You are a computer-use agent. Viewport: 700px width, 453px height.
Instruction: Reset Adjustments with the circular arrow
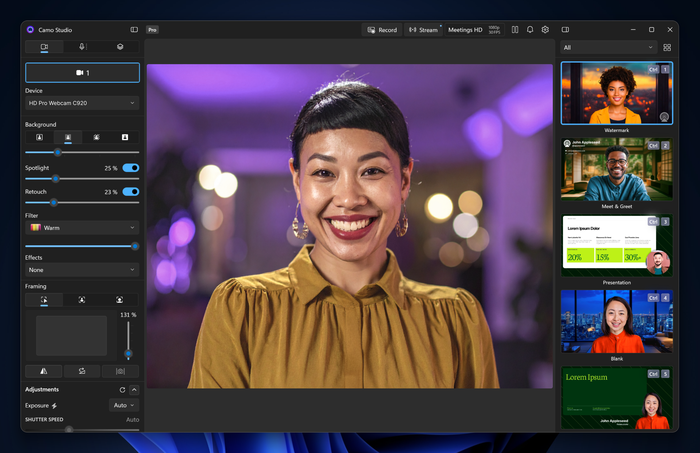(122, 390)
